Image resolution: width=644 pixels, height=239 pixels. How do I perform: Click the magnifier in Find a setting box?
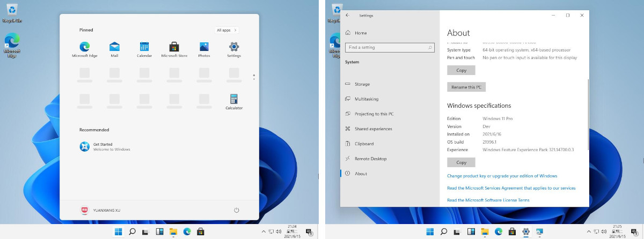430,47
